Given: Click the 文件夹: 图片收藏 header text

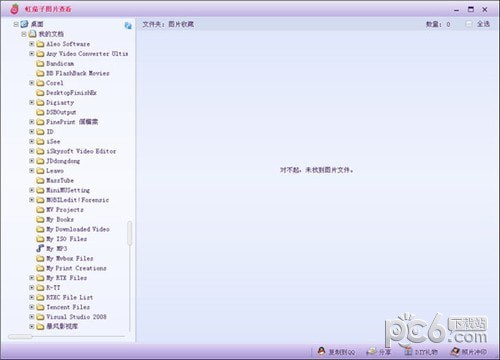Looking at the screenshot, I should pyautogui.click(x=168, y=24).
